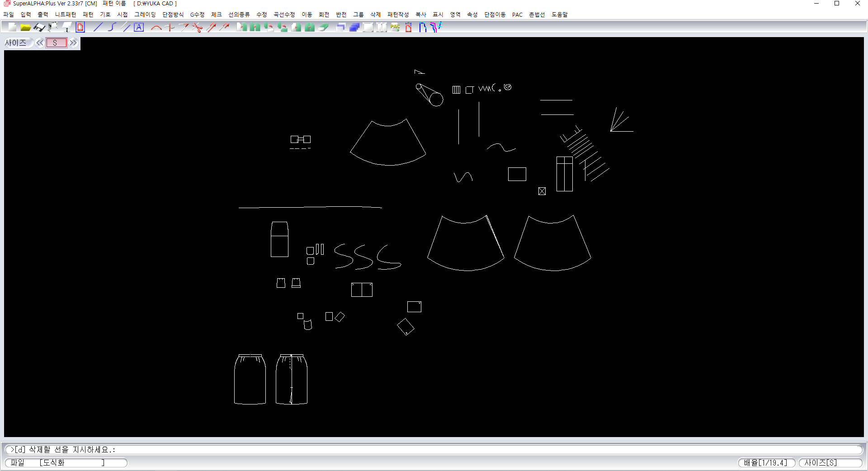Screen dimensions: 868x471
Task: Click the command prompt input line
Action: coord(434,449)
